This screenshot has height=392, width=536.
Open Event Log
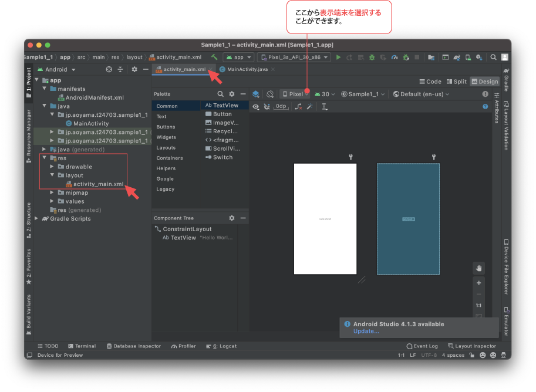click(422, 346)
